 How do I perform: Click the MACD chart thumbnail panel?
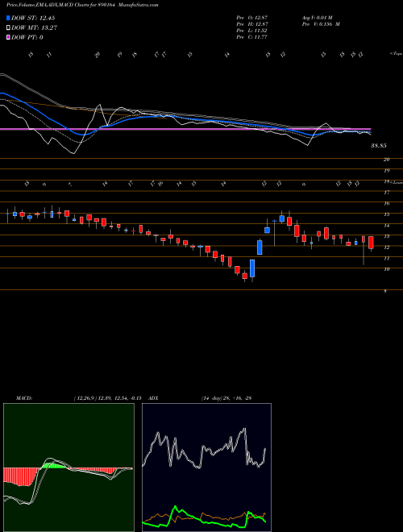pos(69,468)
